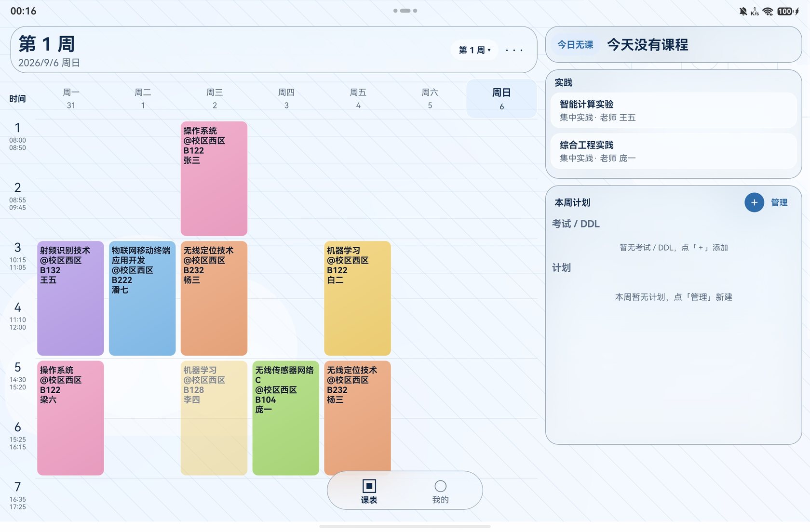Screen dimensions: 810x532
Task: Open the 物联网移动终端应用开发 course card
Action: (x=142, y=298)
